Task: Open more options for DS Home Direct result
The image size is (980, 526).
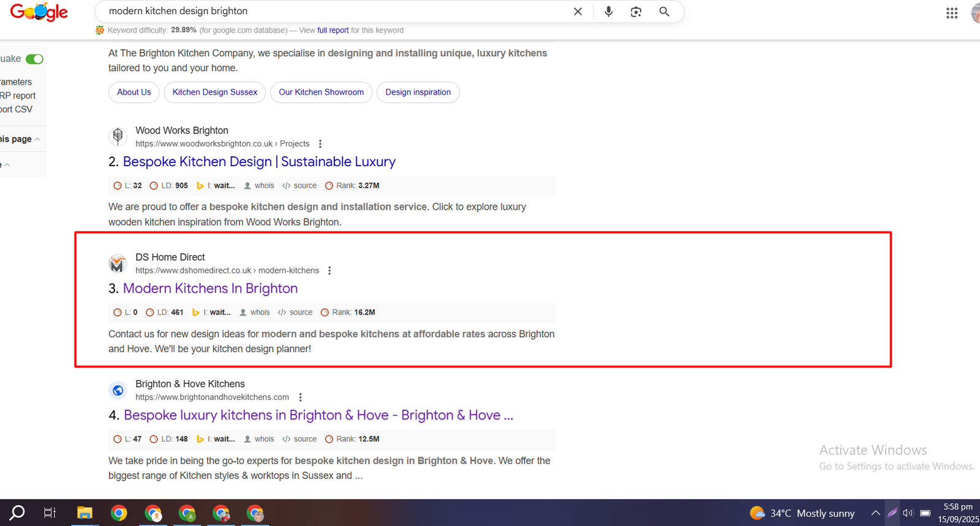Action: (330, 271)
